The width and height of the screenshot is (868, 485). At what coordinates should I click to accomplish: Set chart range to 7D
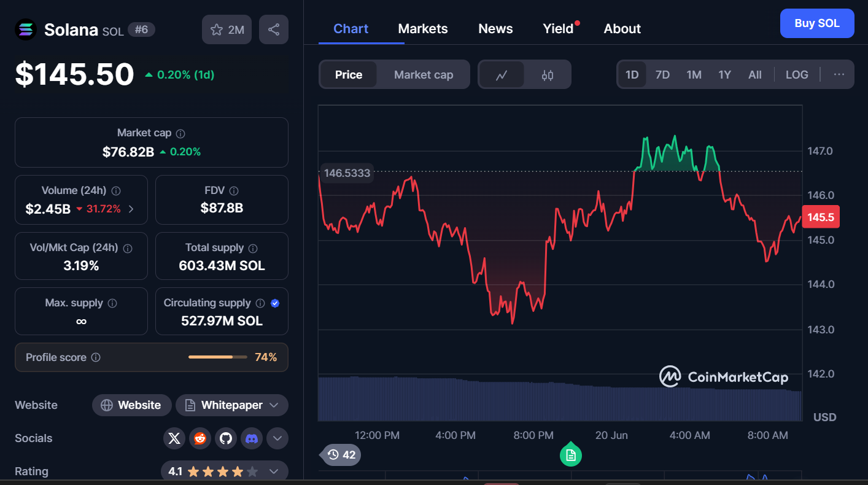tap(662, 75)
